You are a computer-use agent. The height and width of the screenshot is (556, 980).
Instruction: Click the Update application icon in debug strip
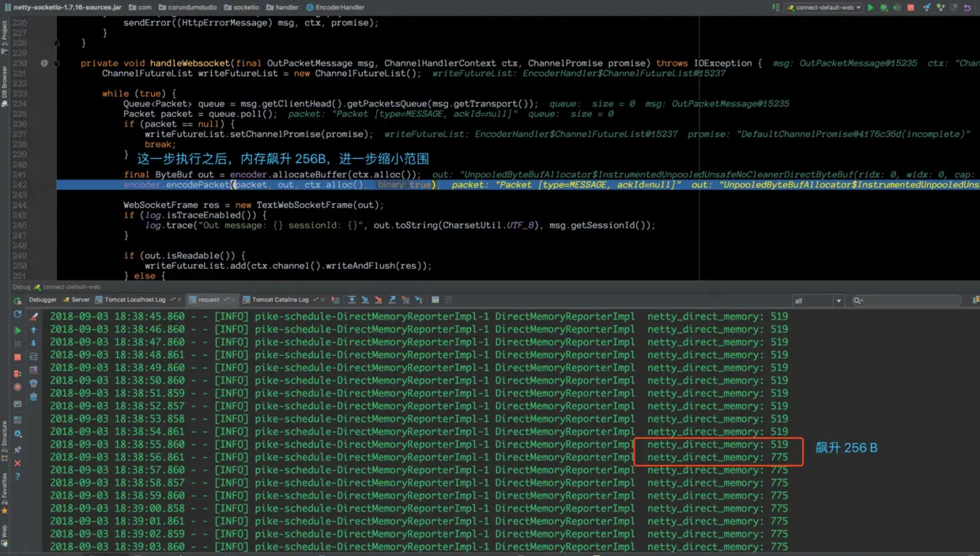[x=17, y=314]
